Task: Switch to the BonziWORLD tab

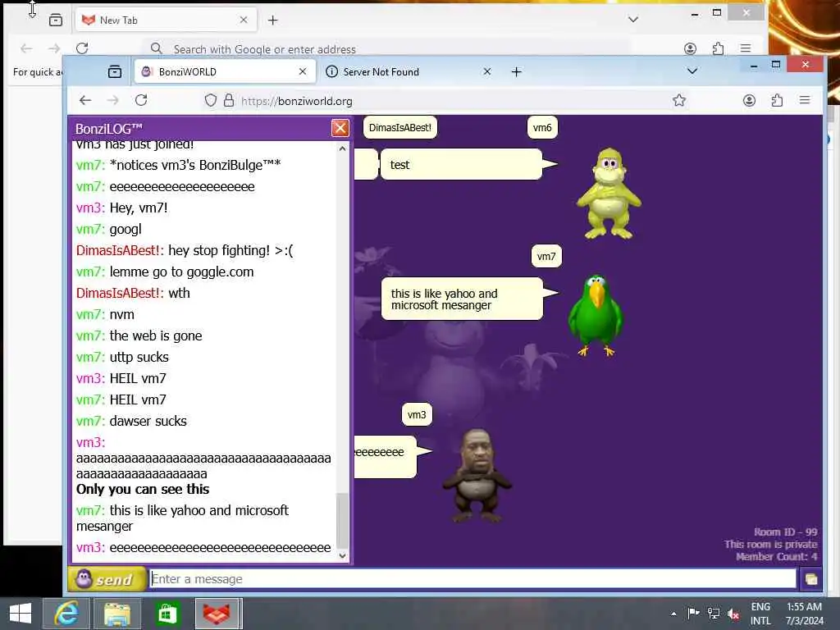Action: pyautogui.click(x=225, y=72)
